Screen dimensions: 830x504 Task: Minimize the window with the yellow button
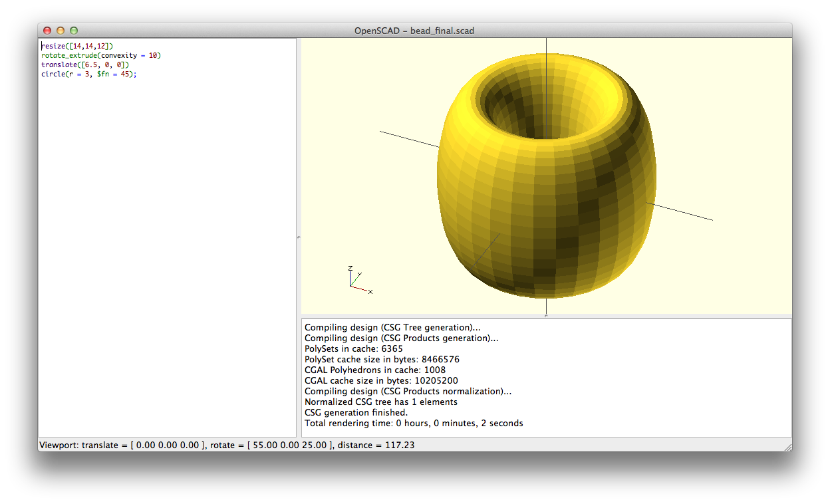coord(61,31)
